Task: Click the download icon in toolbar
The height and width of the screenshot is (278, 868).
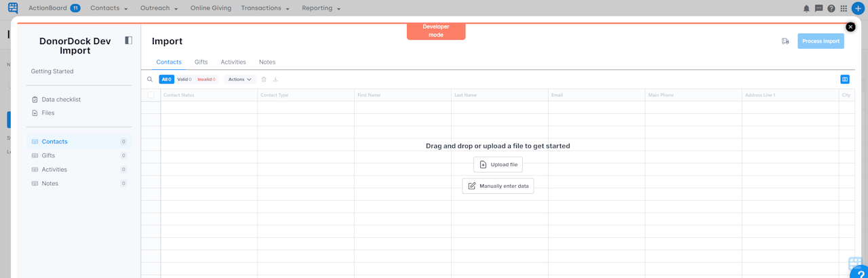Action: point(275,79)
